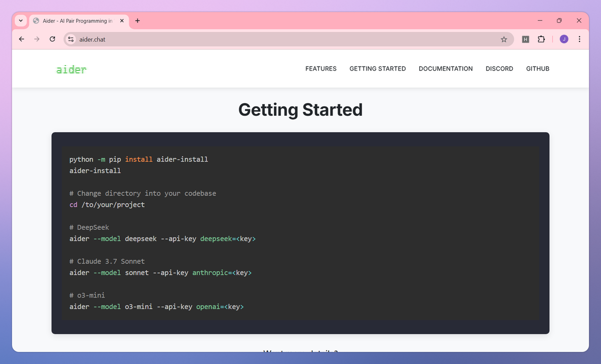The width and height of the screenshot is (601, 364).
Task: Open the GITHUB nav link
Action: pos(538,69)
